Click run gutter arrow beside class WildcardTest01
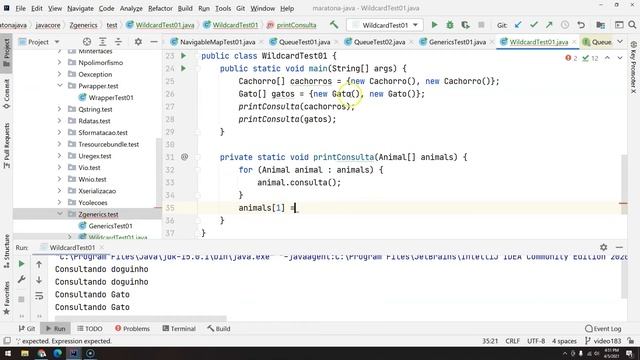This screenshot has width=640, height=360. (x=183, y=56)
